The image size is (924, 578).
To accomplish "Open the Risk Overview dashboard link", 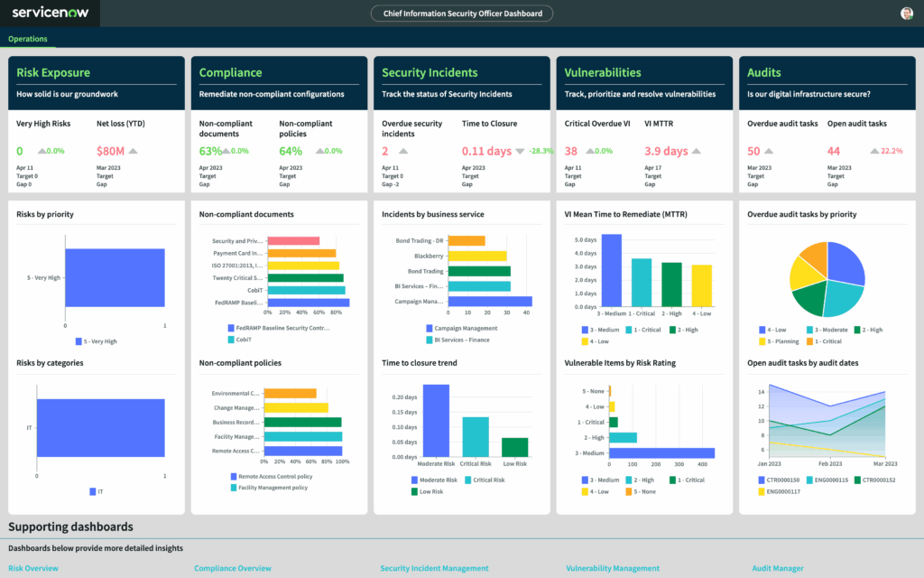I will [x=33, y=568].
